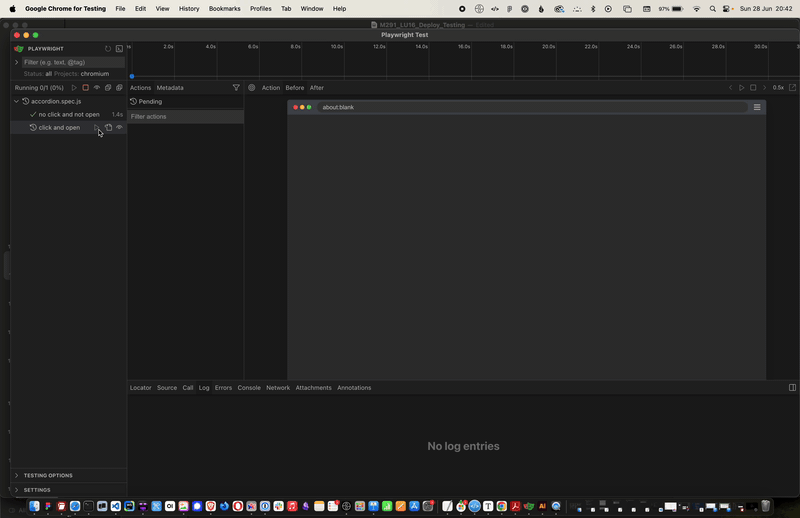This screenshot has height=518, width=800.
Task: Open the Profiles menu in the menu bar
Action: coord(261,9)
